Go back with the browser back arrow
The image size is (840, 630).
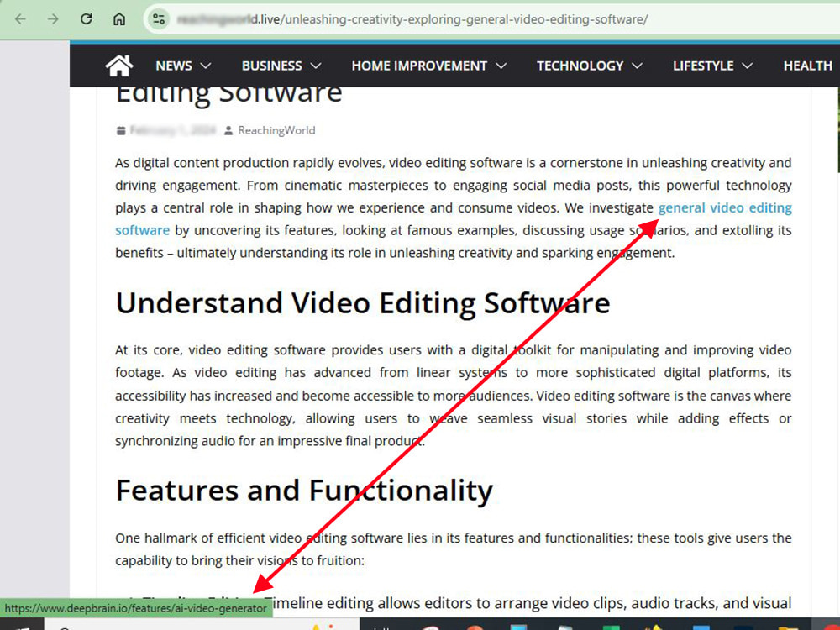(20, 19)
